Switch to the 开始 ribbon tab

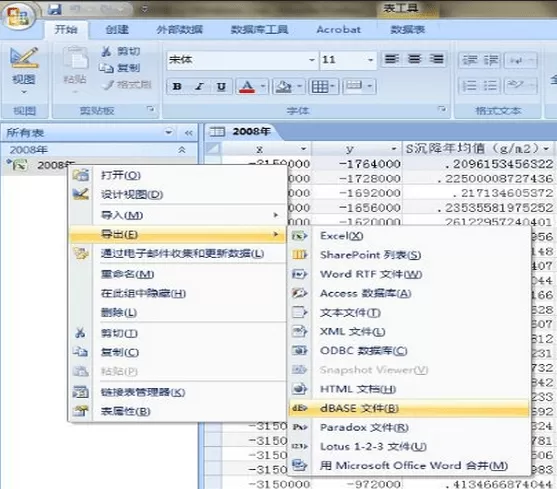[66, 29]
